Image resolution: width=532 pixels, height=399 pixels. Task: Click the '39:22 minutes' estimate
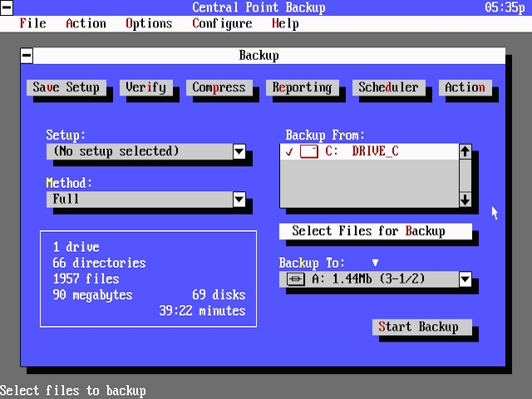pyautogui.click(x=202, y=311)
